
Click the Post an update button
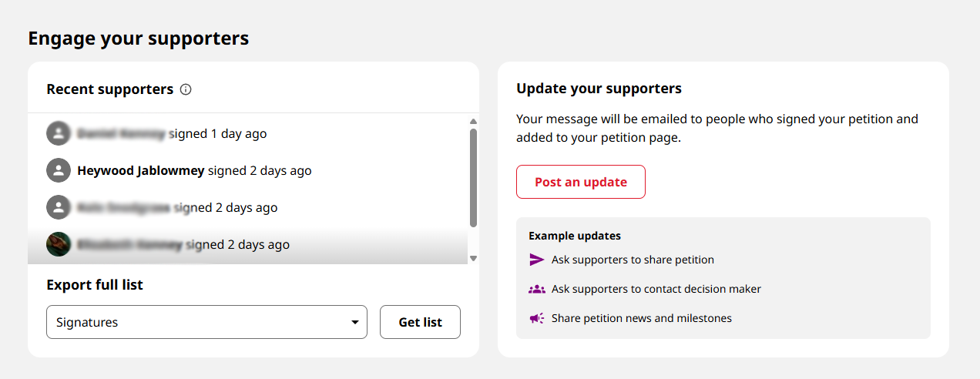(x=581, y=183)
